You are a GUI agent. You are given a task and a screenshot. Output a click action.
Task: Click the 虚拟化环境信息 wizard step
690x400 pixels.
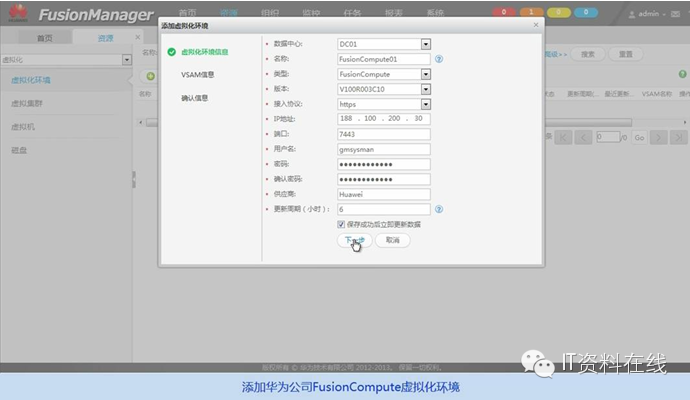pyautogui.click(x=205, y=52)
